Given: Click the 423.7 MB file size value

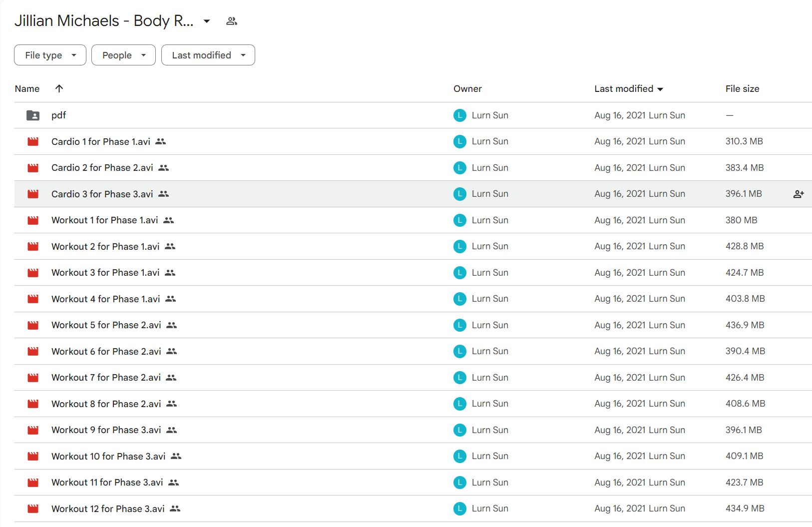Looking at the screenshot, I should tap(745, 483).
